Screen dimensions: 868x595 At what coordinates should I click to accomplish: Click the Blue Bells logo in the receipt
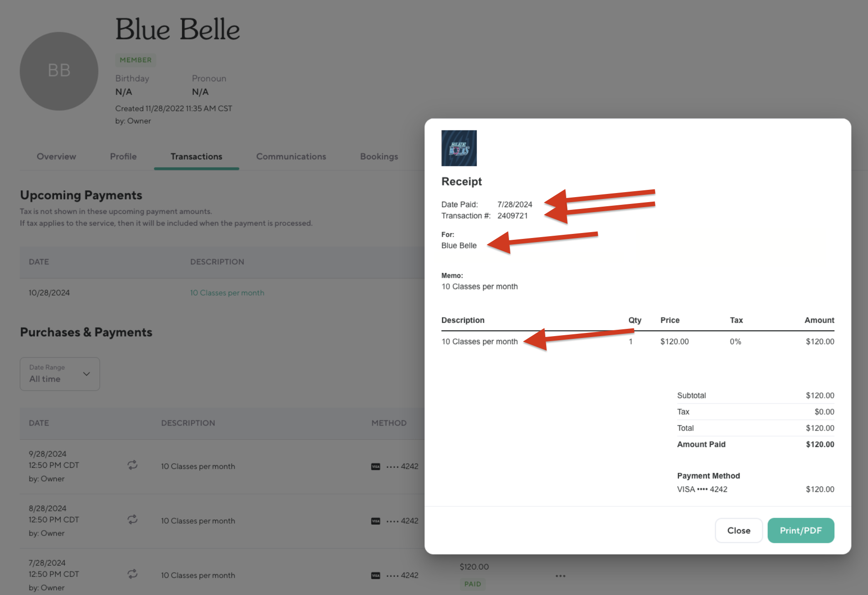[459, 148]
